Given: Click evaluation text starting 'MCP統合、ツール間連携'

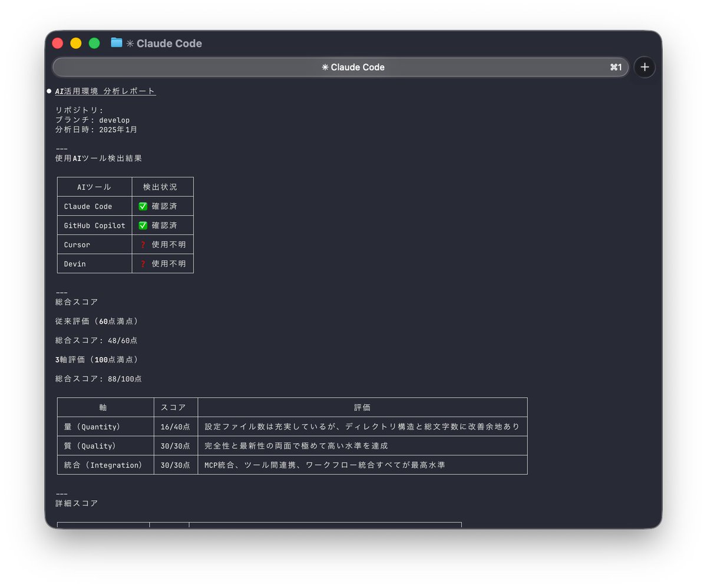Looking at the screenshot, I should [325, 465].
